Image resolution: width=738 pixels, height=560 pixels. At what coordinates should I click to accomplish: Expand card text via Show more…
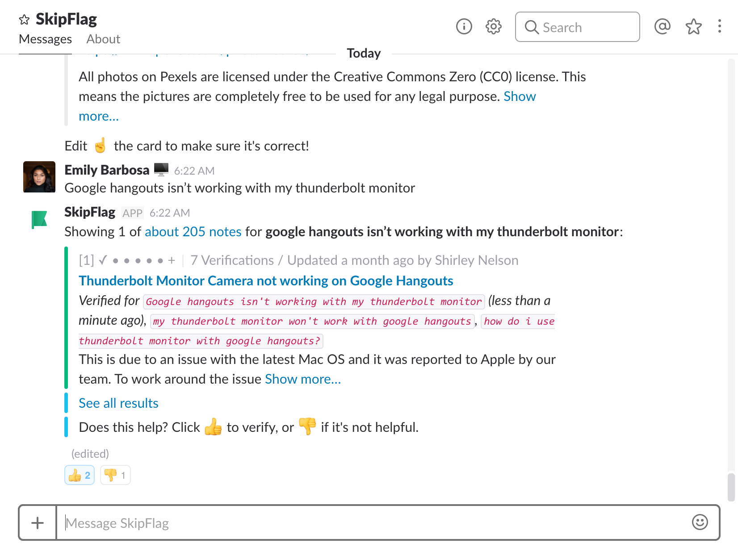coord(303,379)
